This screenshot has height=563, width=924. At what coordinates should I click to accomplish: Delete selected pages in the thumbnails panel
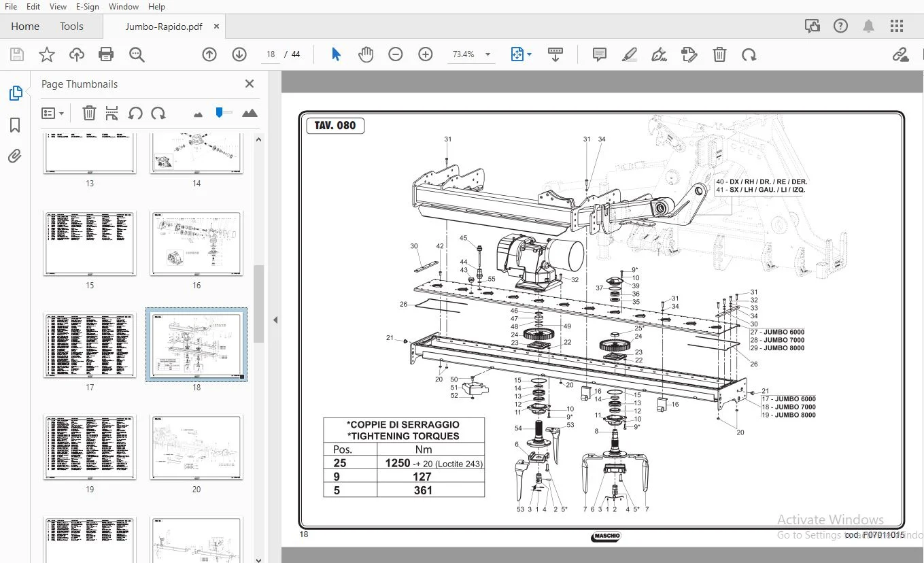point(89,113)
